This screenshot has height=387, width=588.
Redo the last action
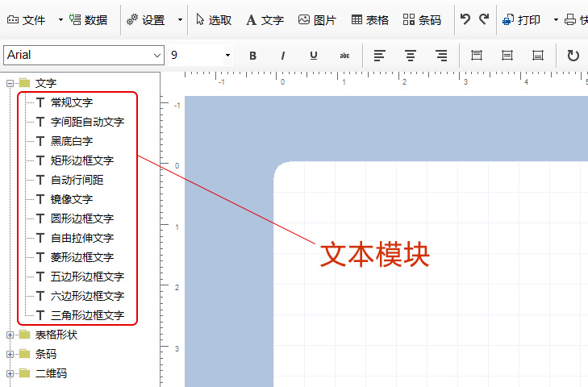[x=484, y=19]
